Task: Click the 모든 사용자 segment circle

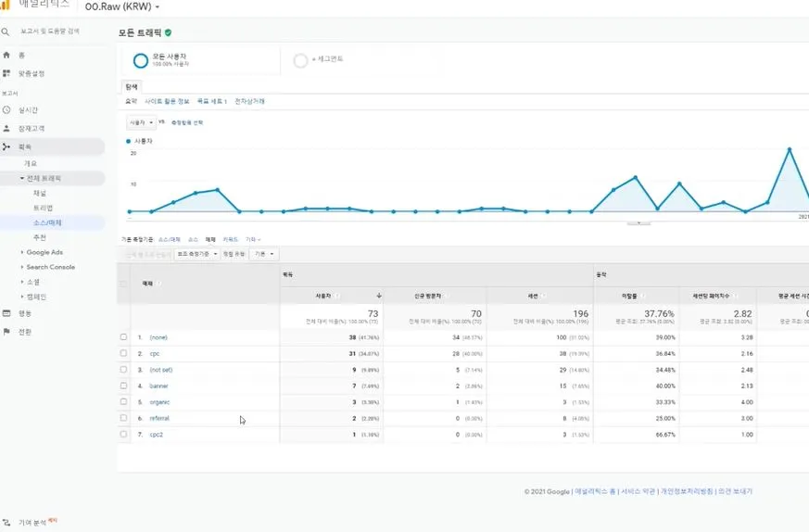Action: click(x=140, y=60)
